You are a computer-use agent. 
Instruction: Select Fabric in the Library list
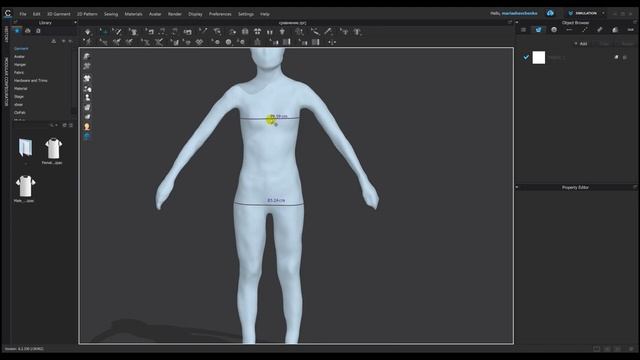coord(19,73)
